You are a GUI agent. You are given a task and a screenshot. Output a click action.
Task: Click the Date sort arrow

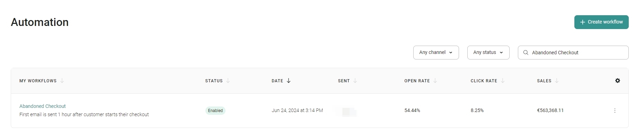[289, 81]
